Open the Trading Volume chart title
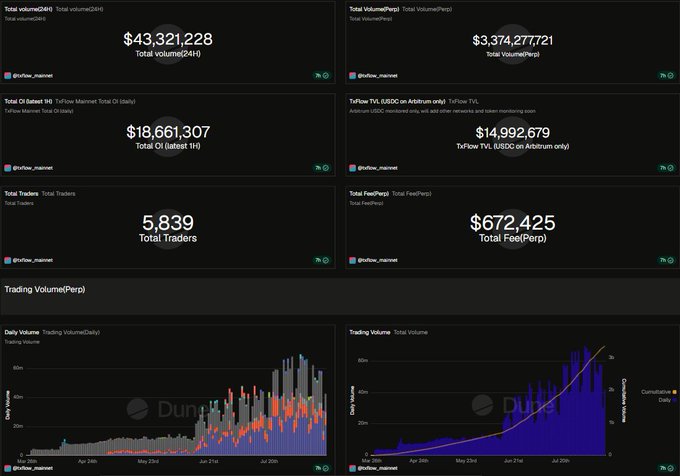This screenshot has height=476, width=680. point(369,333)
